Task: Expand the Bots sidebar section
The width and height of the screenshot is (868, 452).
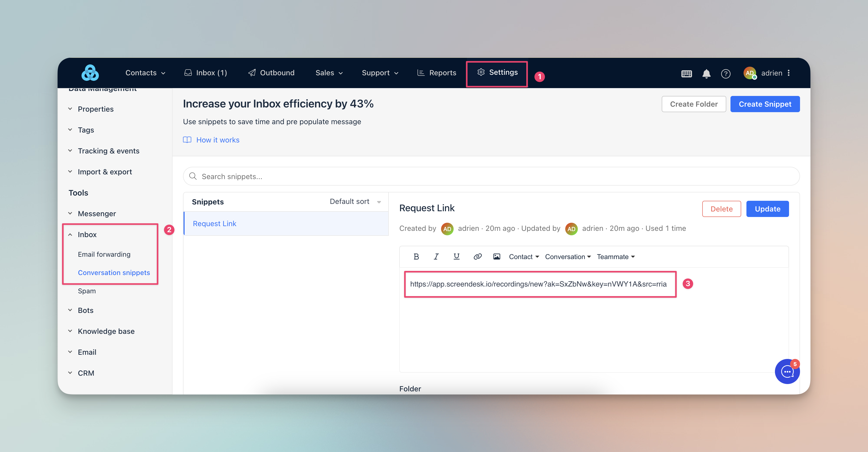Action: point(85,310)
